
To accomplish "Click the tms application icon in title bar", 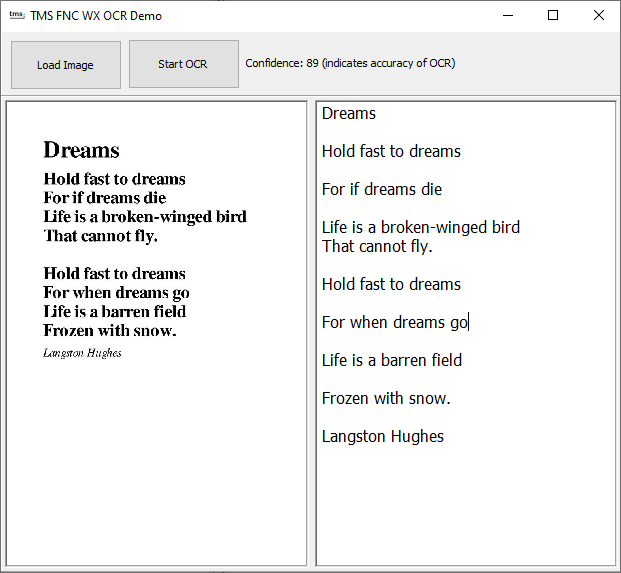I will (17, 15).
